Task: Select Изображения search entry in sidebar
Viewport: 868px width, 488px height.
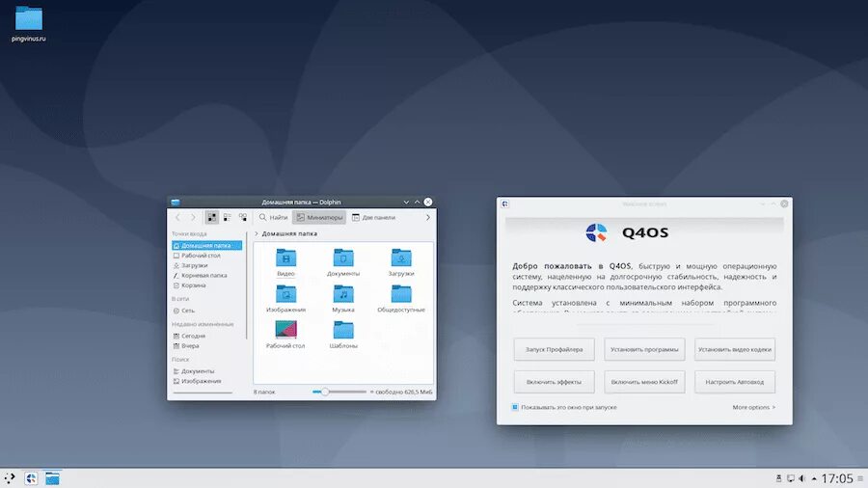Action: [206, 381]
